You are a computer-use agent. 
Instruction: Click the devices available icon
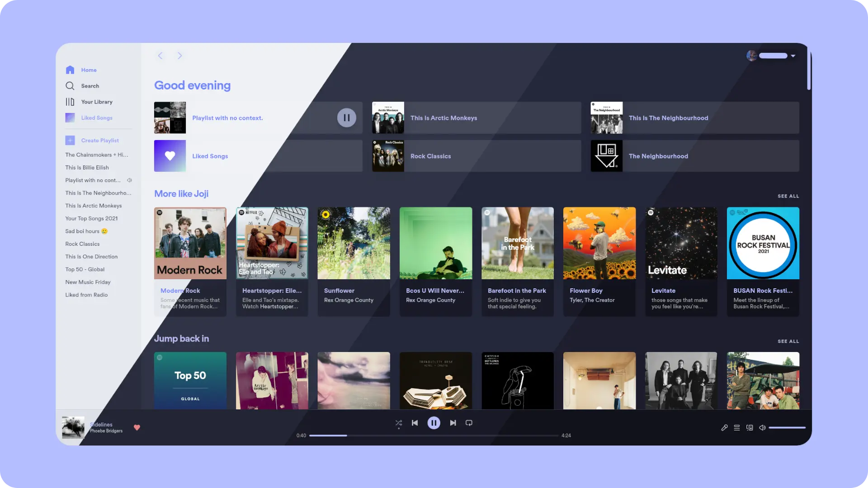750,427
